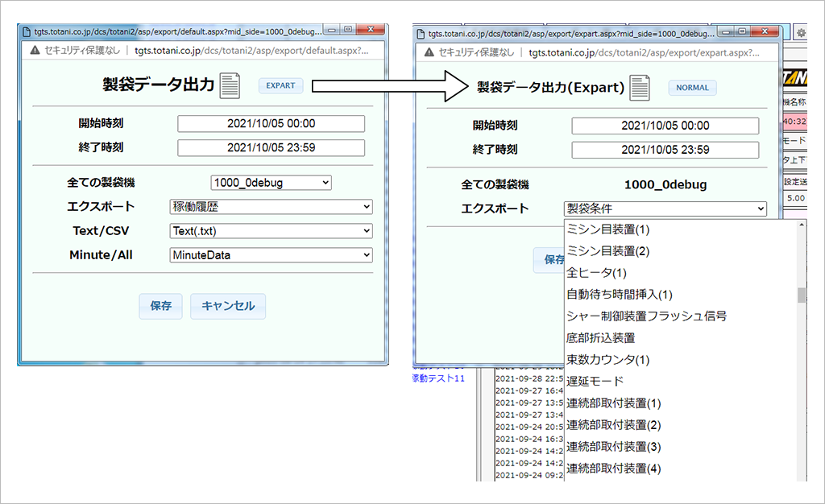The image size is (825, 504).
Task: Close the Expart export popup window
Action: (768, 31)
